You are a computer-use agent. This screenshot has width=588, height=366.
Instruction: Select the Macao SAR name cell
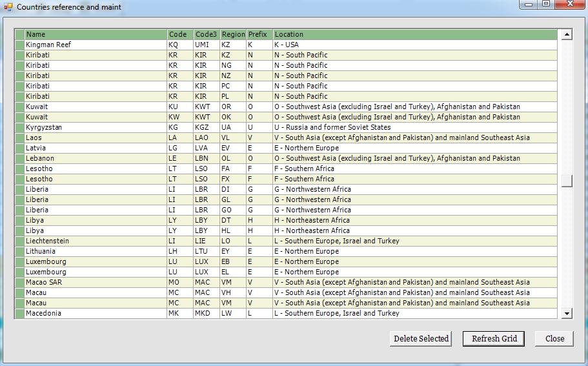pos(96,282)
